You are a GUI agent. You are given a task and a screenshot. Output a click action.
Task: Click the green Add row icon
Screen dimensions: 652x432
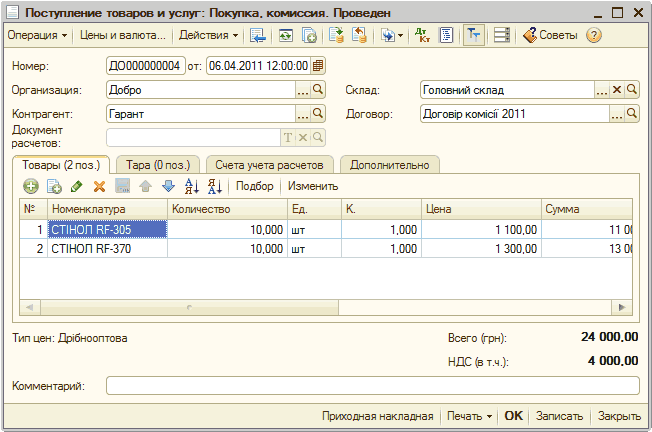[30, 186]
